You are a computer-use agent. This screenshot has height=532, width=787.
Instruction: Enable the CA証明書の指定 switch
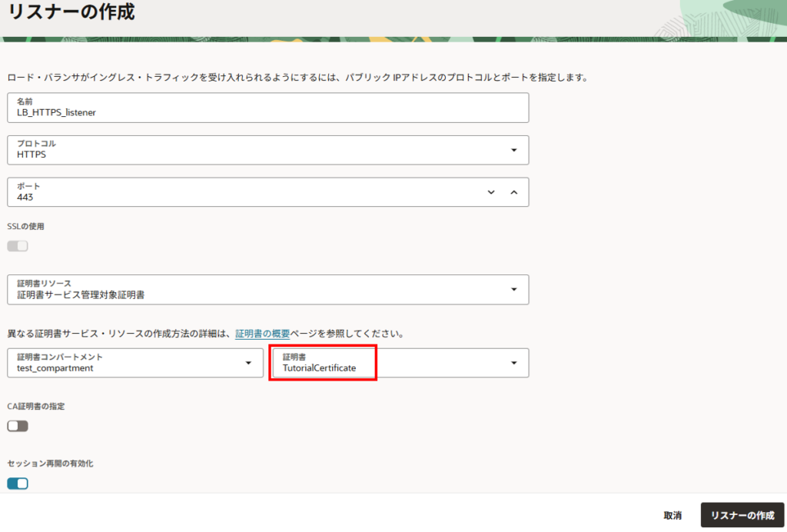tap(18, 426)
